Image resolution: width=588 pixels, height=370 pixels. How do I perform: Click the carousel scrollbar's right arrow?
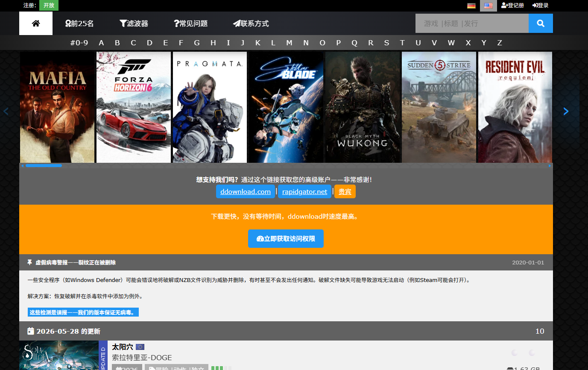[x=550, y=165]
